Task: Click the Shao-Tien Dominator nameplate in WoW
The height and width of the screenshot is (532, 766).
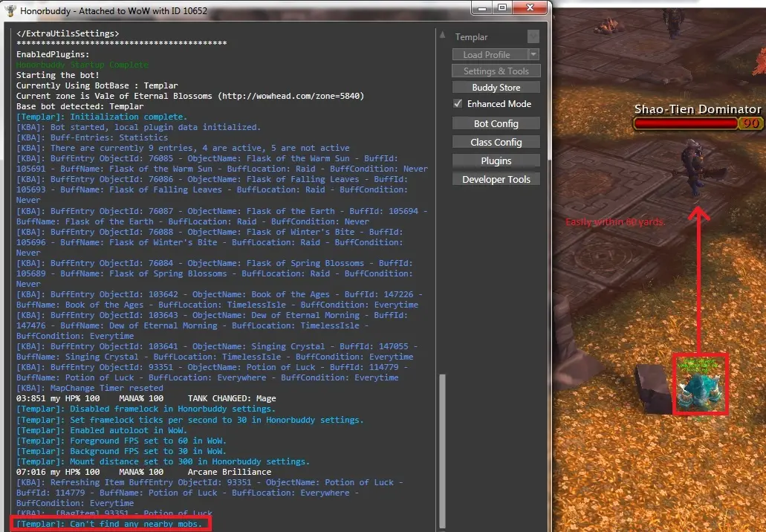Action: pyautogui.click(x=698, y=109)
